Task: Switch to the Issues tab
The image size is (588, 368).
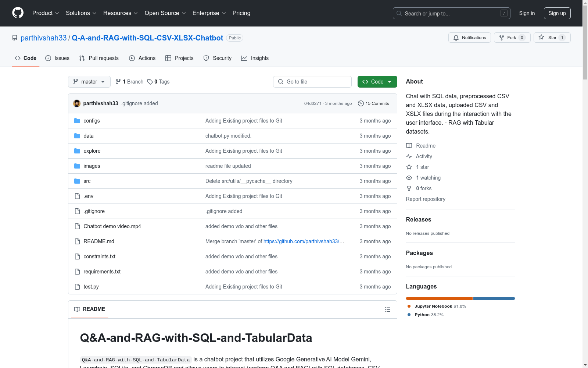Action: click(57, 58)
